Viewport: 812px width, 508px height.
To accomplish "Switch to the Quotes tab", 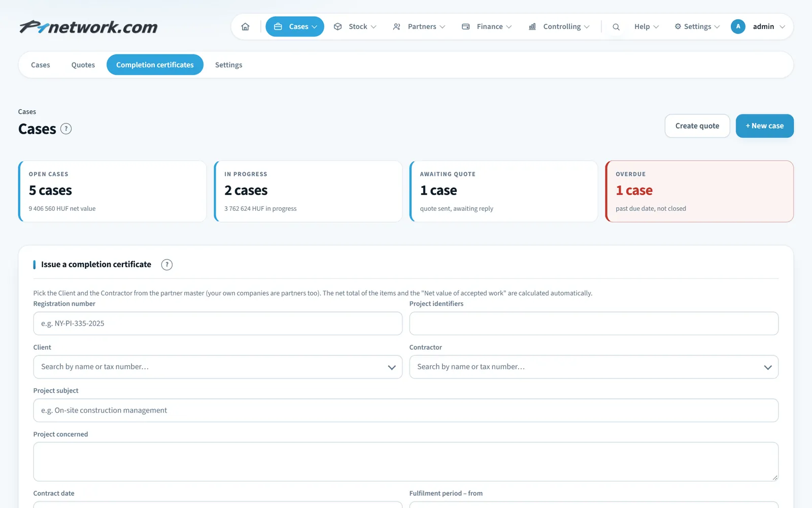I will pyautogui.click(x=83, y=65).
